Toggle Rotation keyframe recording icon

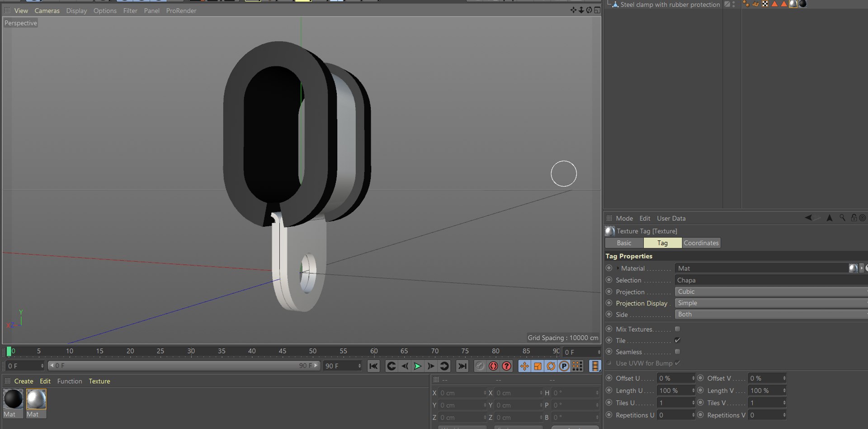[x=551, y=366]
